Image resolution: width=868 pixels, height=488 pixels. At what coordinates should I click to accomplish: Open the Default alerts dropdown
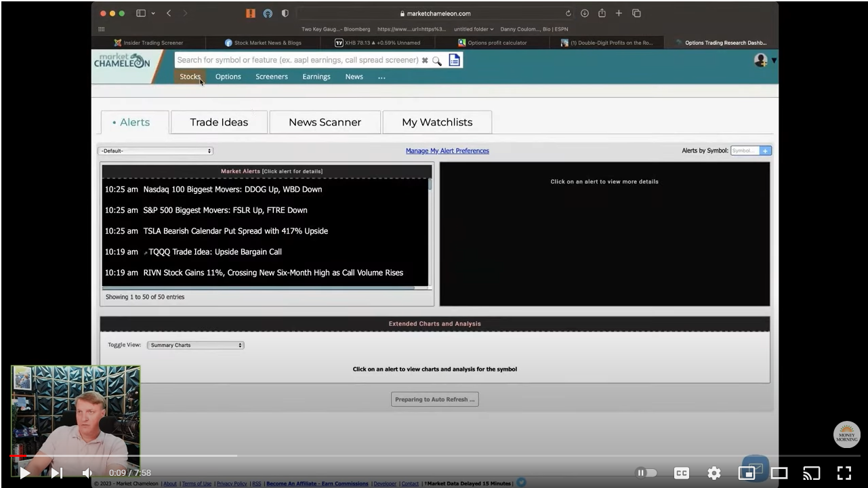click(156, 151)
